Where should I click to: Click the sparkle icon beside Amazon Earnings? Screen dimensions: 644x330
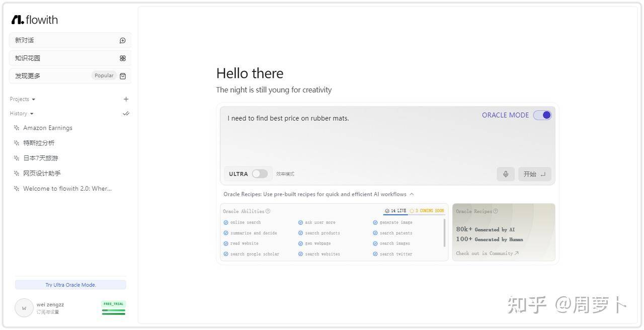(x=17, y=128)
